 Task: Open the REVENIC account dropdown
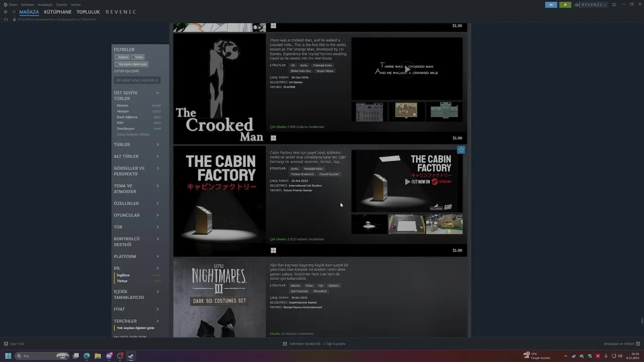pyautogui.click(x=594, y=5)
